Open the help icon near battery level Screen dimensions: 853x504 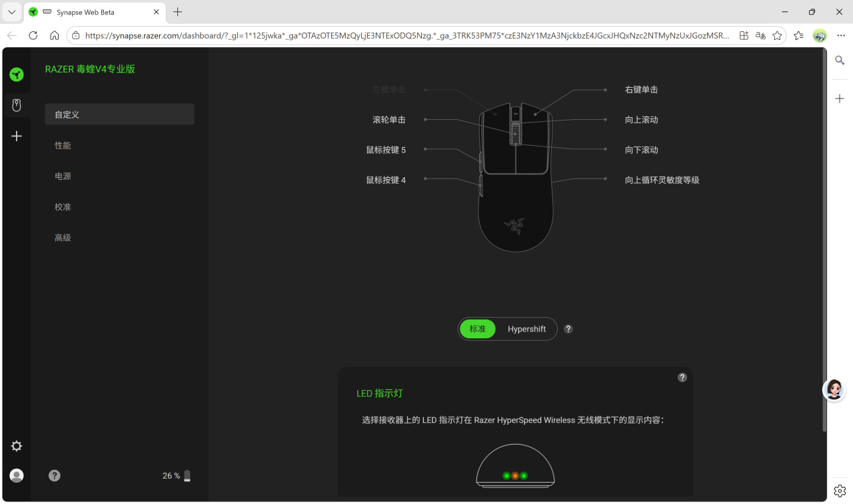click(55, 475)
